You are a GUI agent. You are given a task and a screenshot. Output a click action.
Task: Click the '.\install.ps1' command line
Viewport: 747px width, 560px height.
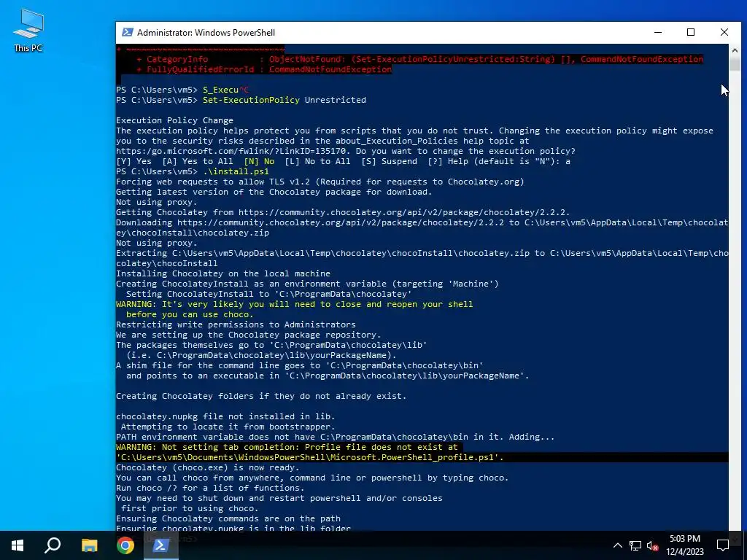tap(236, 171)
